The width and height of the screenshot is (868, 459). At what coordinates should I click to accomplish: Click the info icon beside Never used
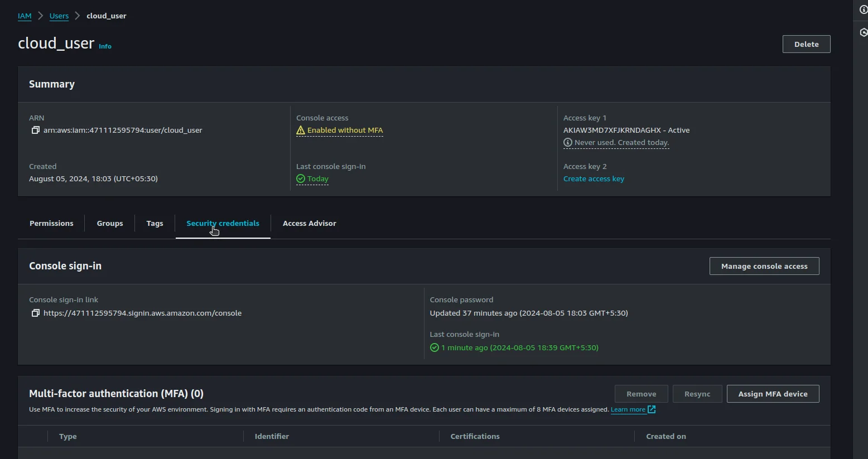568,142
